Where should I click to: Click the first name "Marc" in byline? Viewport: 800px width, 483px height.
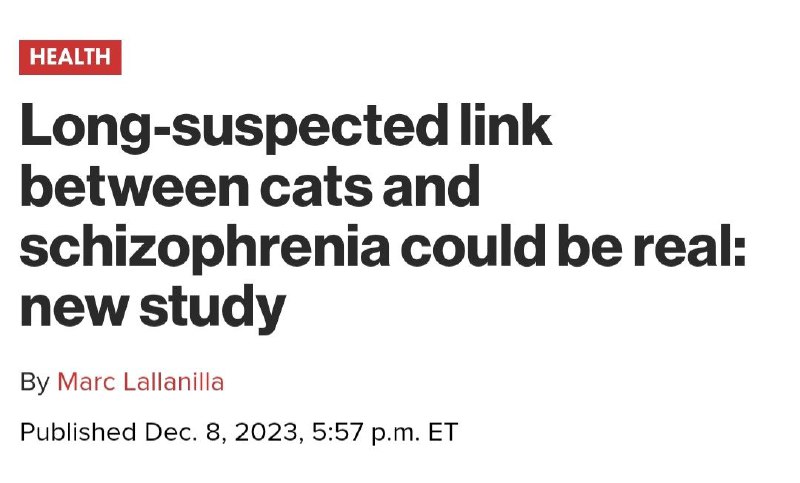coord(86,382)
